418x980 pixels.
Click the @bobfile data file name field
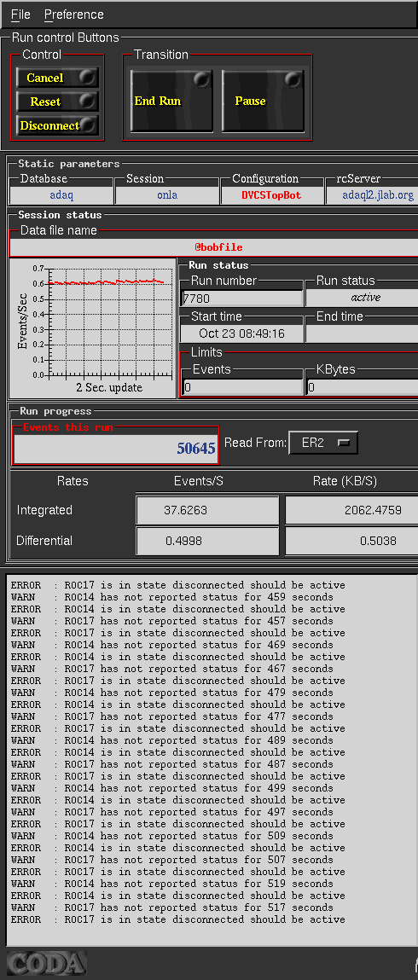point(213,247)
